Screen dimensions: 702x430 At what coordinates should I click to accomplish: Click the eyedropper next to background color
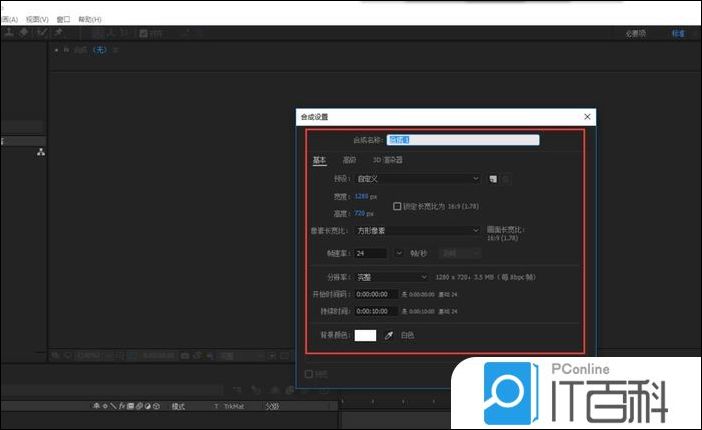coord(389,335)
